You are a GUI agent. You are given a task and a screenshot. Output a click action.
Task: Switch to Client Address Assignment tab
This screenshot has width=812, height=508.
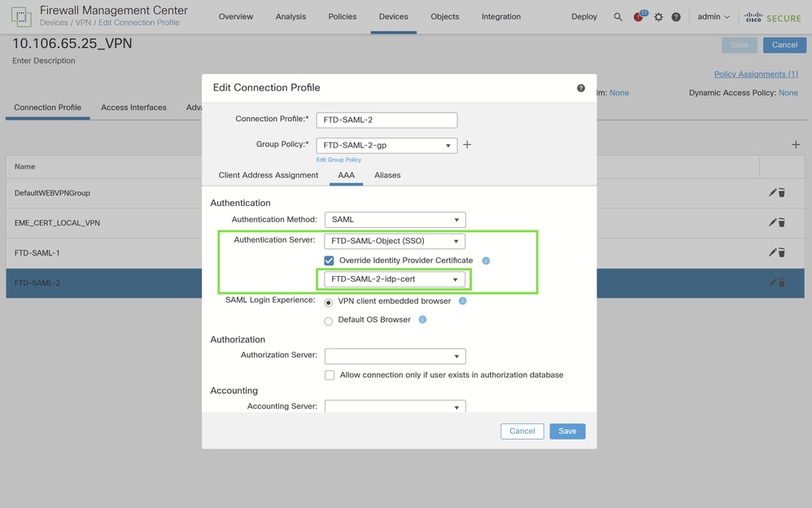point(268,175)
